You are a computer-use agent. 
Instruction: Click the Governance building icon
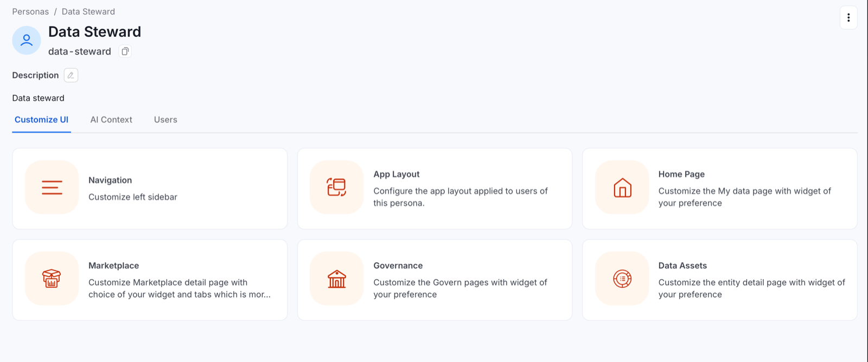336,279
